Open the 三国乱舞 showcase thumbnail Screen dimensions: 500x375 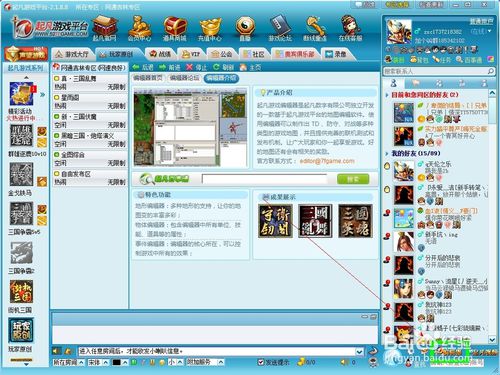pos(315,221)
